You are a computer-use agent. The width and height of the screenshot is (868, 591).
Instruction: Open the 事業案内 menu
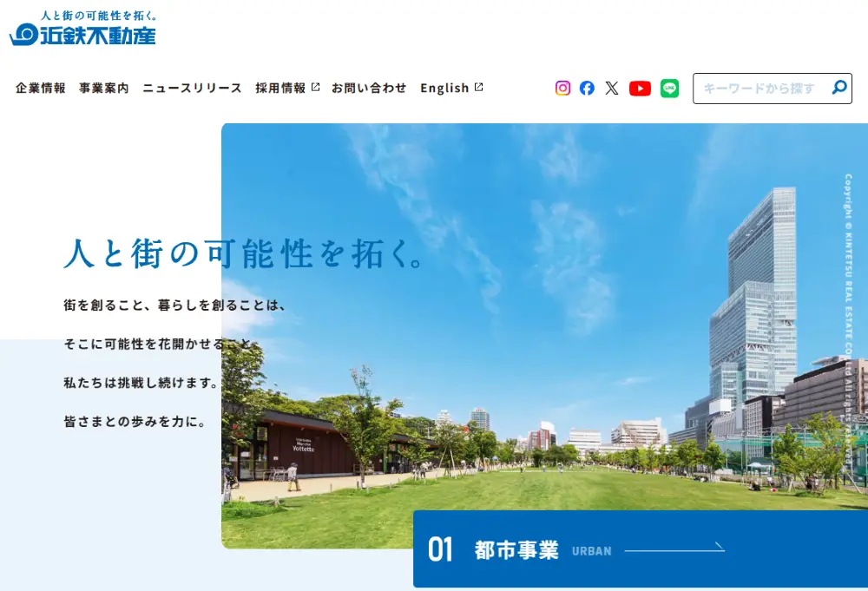104,88
